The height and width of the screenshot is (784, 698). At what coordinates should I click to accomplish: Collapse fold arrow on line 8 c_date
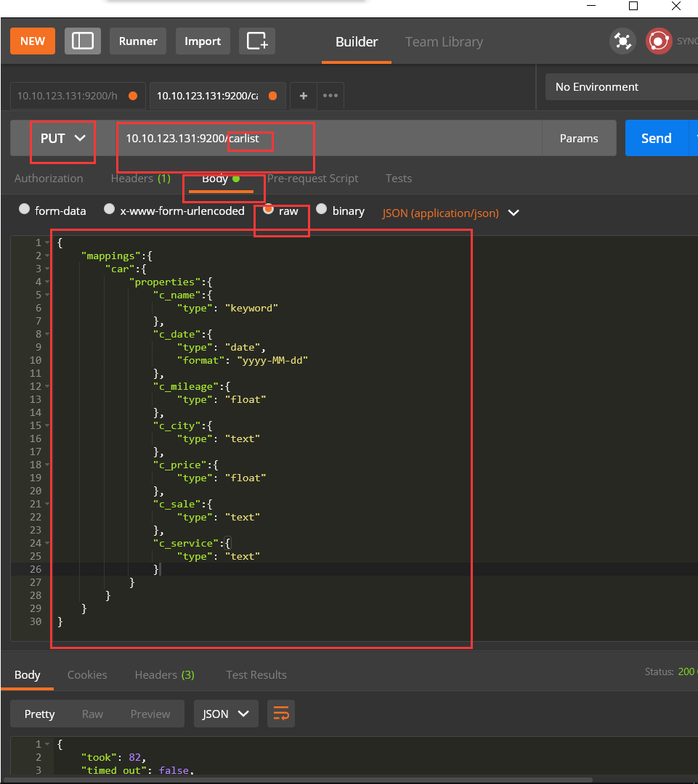point(47,334)
